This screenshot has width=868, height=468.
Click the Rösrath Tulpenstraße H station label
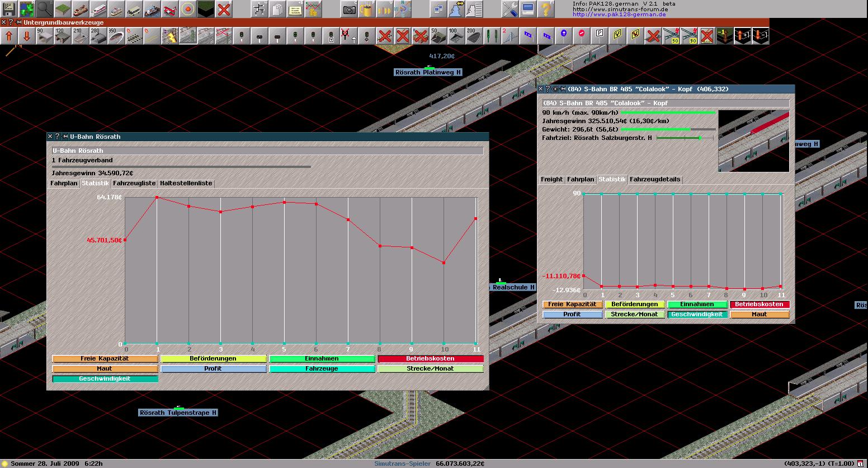178,413
